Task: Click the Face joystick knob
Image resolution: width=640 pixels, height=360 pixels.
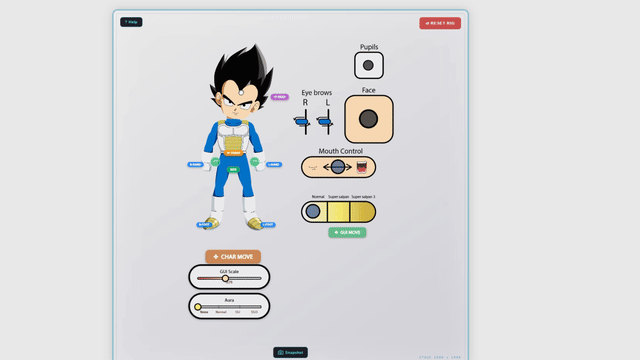Action: [x=368, y=119]
